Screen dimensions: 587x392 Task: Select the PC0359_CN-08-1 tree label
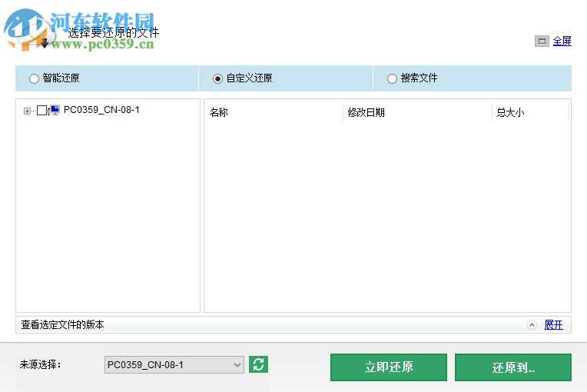[101, 110]
